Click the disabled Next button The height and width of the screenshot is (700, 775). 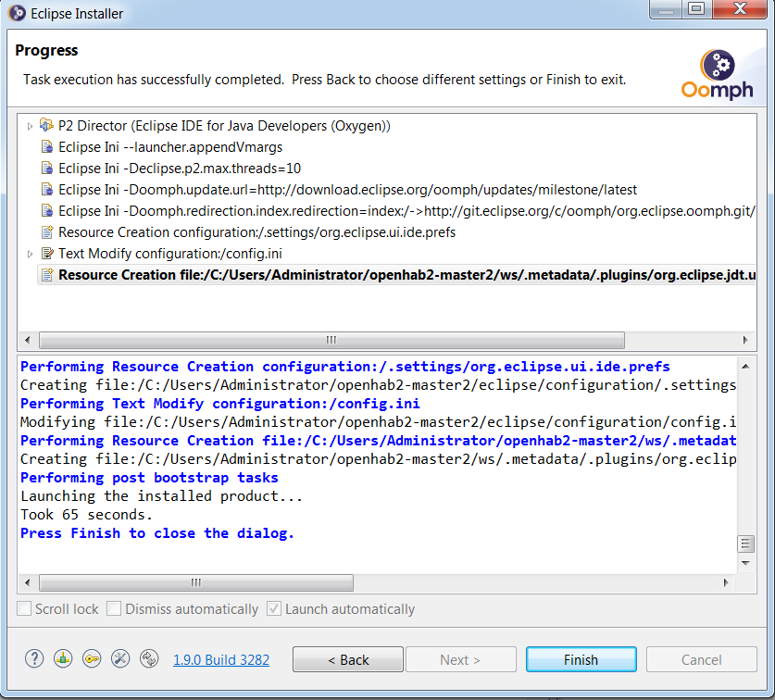point(461,659)
